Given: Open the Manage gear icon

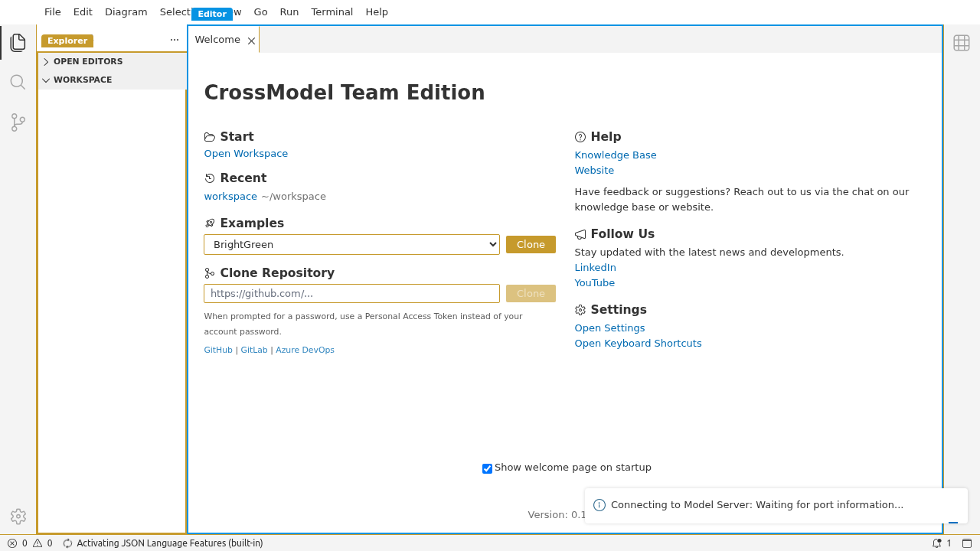Looking at the screenshot, I should 18,517.
